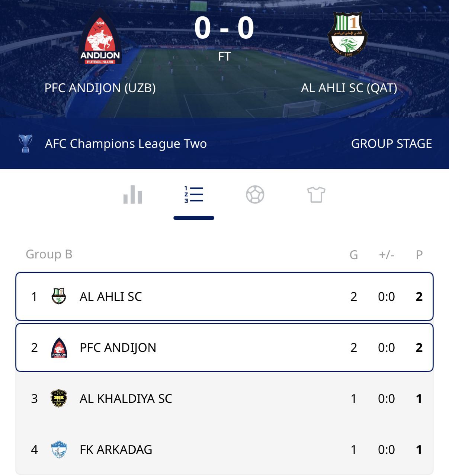Click the AFC Champions League trophy icon
The width and height of the screenshot is (449, 476).
tap(25, 144)
